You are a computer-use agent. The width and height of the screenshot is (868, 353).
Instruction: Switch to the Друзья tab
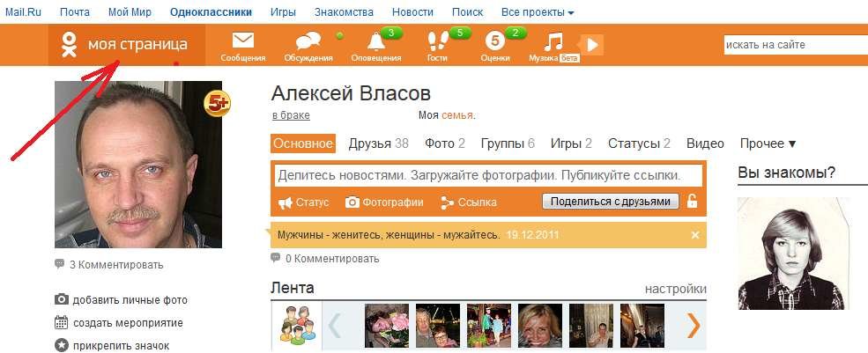(378, 143)
